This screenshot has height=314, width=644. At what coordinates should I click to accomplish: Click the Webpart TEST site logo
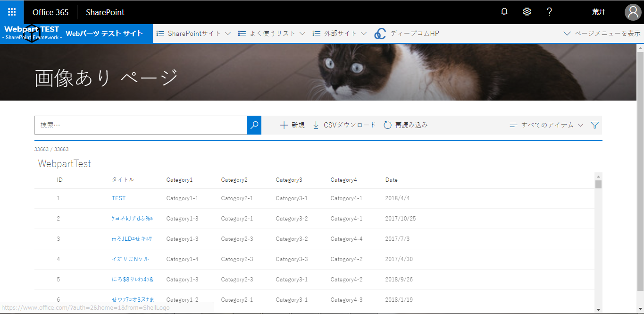click(32, 34)
